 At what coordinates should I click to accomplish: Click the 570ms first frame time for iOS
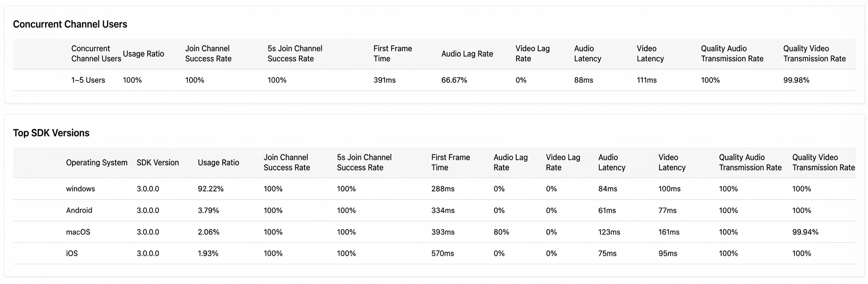tap(443, 253)
